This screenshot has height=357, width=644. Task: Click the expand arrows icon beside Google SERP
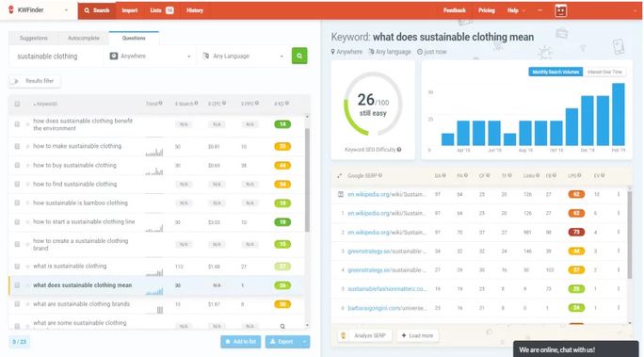click(x=339, y=176)
